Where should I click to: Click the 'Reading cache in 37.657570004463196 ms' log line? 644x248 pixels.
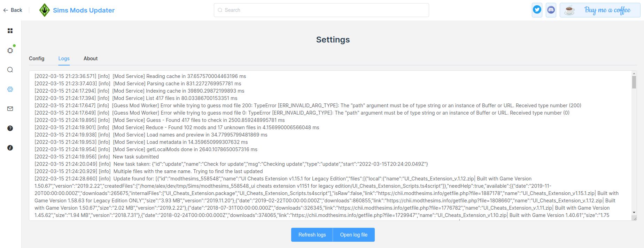point(140,76)
